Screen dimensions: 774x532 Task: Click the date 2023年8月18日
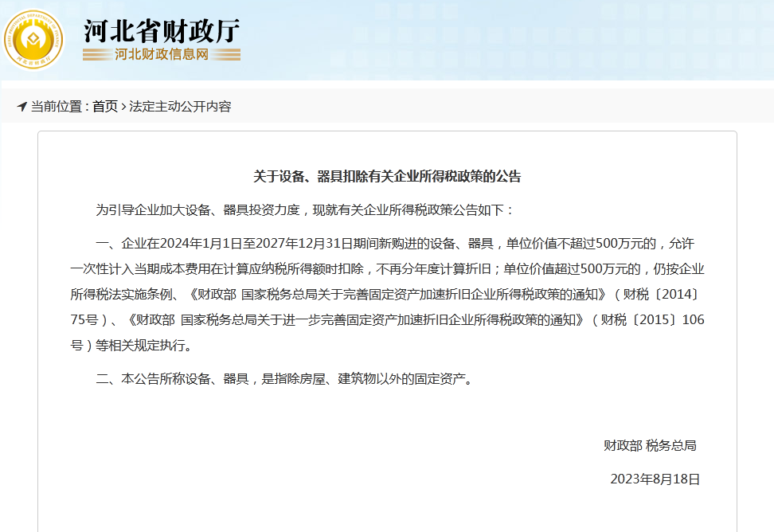pos(655,479)
